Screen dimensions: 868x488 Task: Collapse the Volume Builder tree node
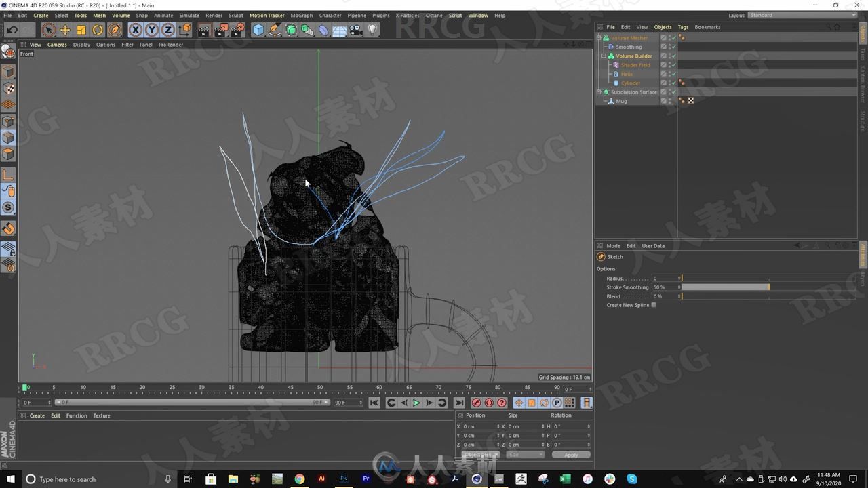604,56
